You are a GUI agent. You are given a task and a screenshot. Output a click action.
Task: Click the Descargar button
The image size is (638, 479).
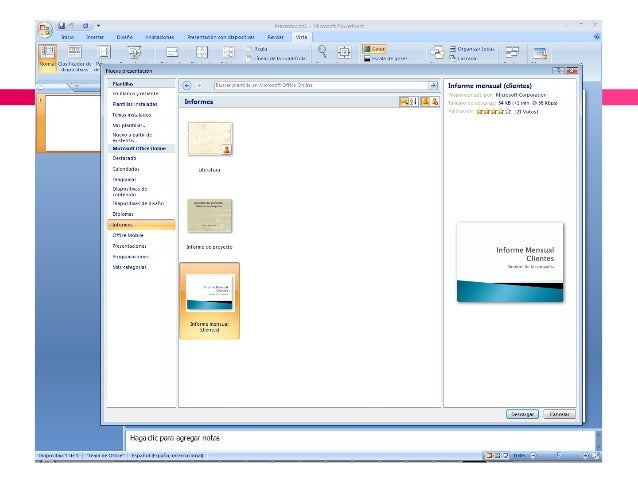coord(522,414)
